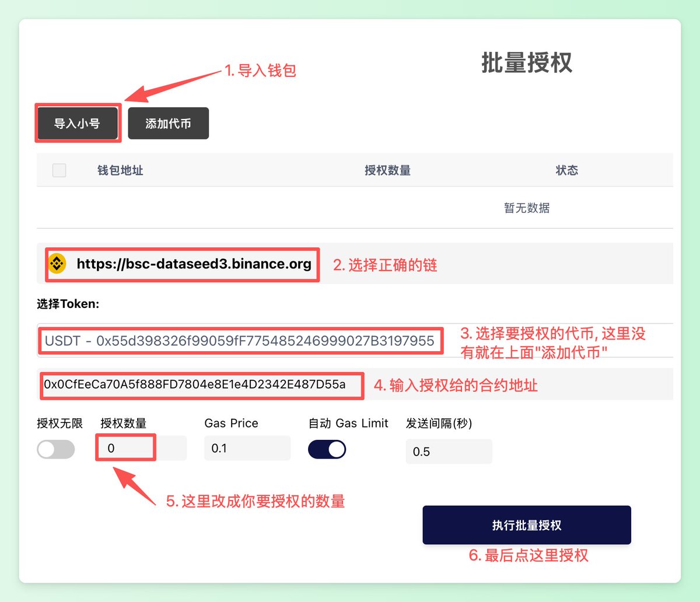Click the 状态 column header
The width and height of the screenshot is (700, 602).
coord(567,170)
